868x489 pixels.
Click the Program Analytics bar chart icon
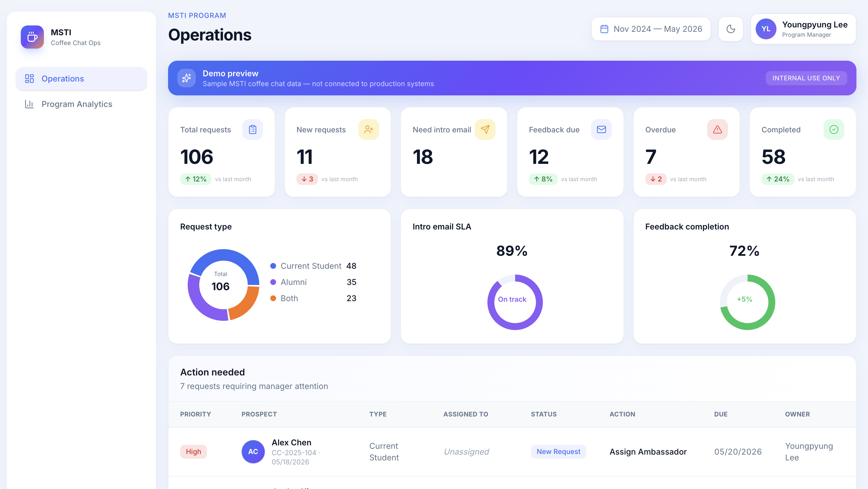pos(29,104)
